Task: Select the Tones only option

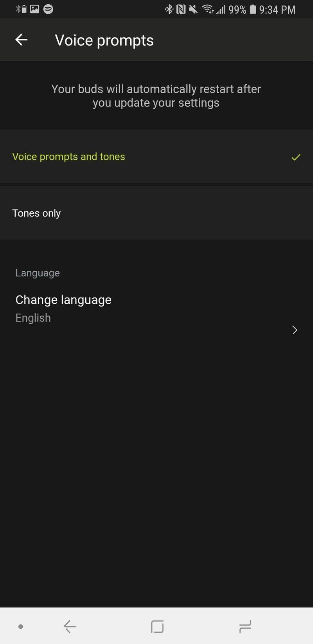Action: click(156, 213)
